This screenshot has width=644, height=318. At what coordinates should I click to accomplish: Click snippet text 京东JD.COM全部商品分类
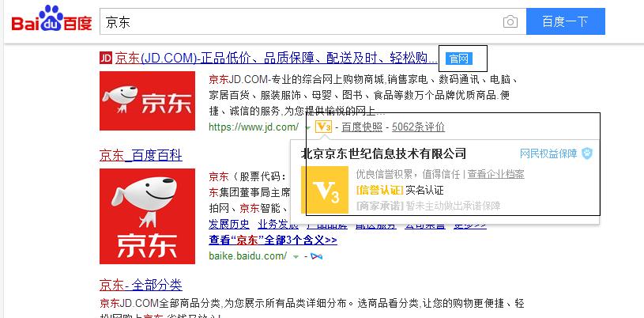(161, 304)
